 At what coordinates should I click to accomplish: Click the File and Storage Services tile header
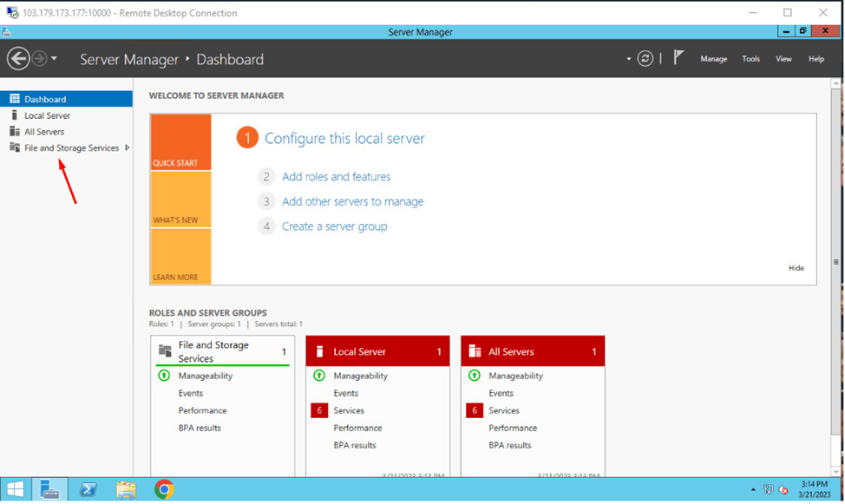(x=223, y=351)
